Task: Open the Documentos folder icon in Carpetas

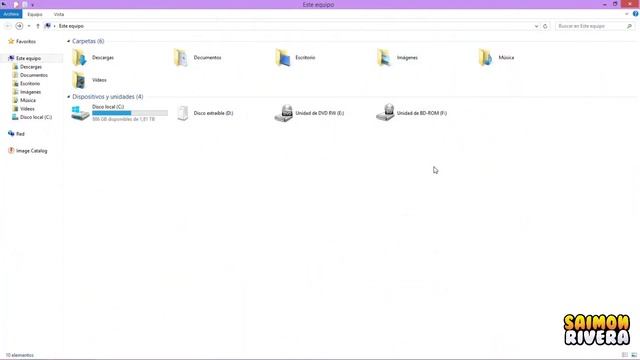Action: 181,58
